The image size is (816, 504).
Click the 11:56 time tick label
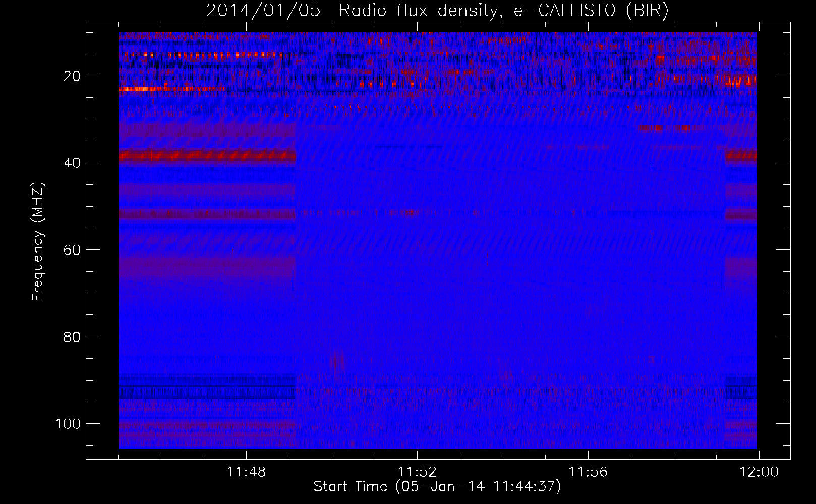pos(588,472)
